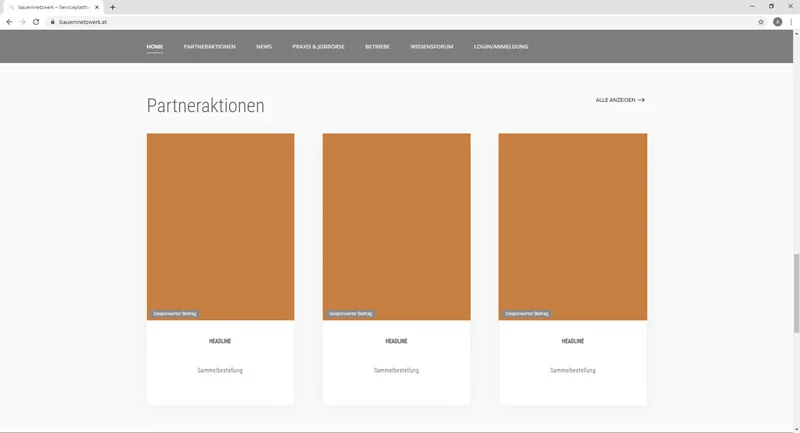Select NEWS in the top navigation
This screenshot has width=800, height=433.
264,46
